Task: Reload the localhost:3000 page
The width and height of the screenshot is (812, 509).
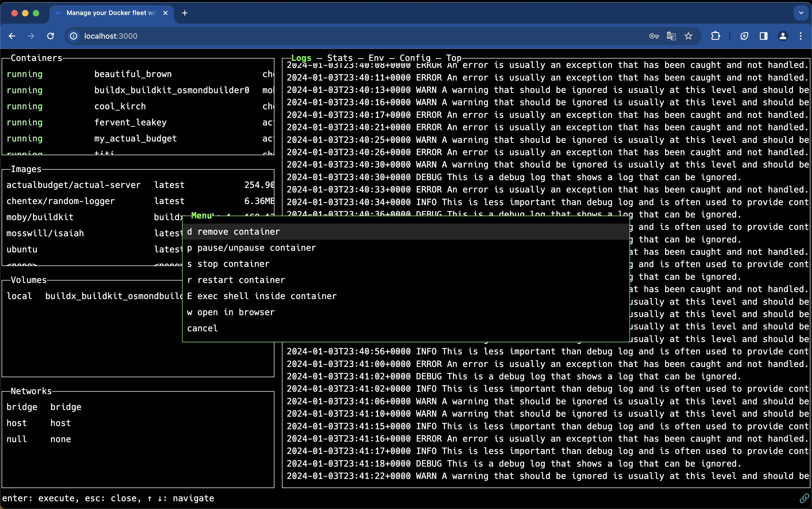Action: click(x=50, y=36)
